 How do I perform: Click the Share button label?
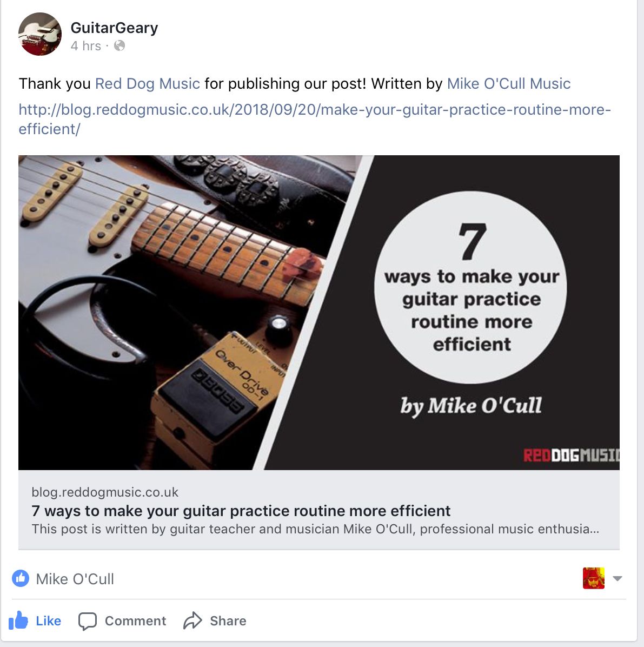(x=228, y=620)
